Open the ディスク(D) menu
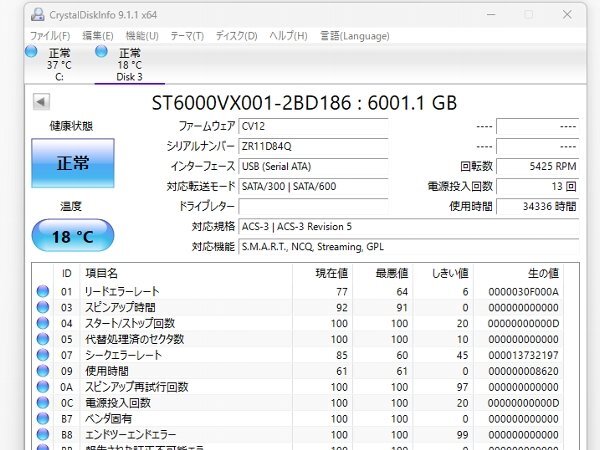The image size is (600, 450). [x=236, y=36]
